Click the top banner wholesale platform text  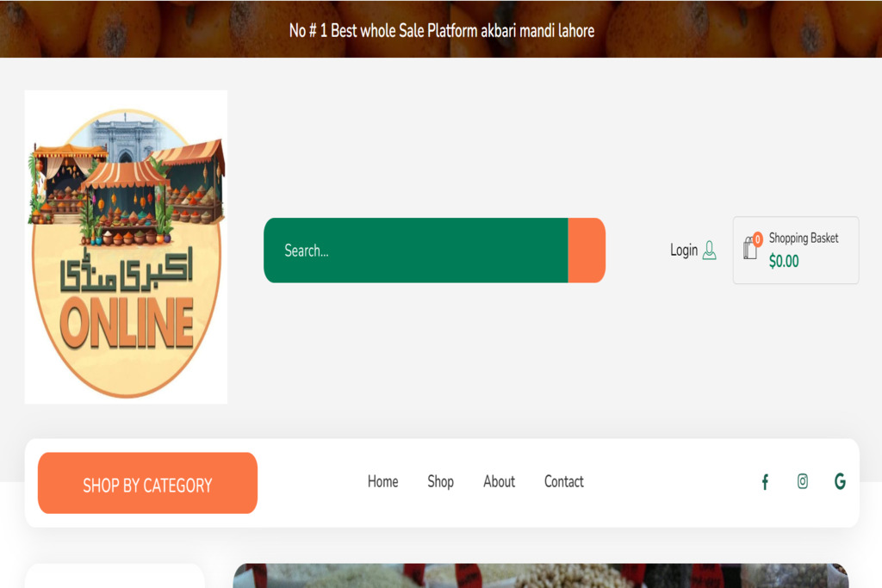pyautogui.click(x=442, y=30)
